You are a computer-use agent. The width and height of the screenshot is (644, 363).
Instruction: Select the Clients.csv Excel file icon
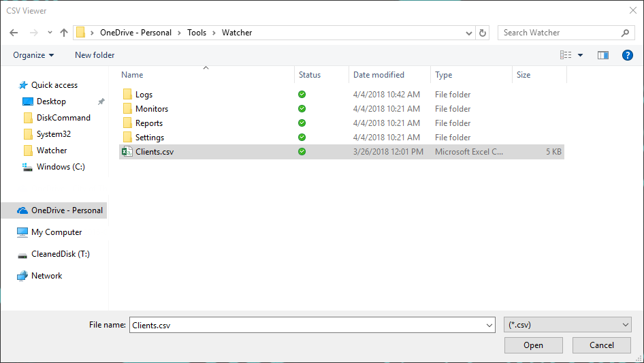[127, 152]
